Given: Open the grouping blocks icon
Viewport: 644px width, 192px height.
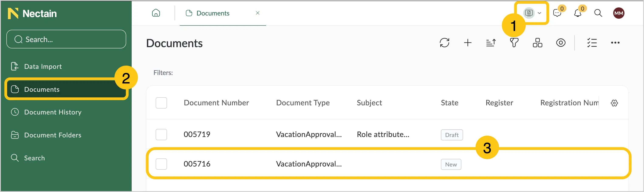Looking at the screenshot, I should click(538, 42).
